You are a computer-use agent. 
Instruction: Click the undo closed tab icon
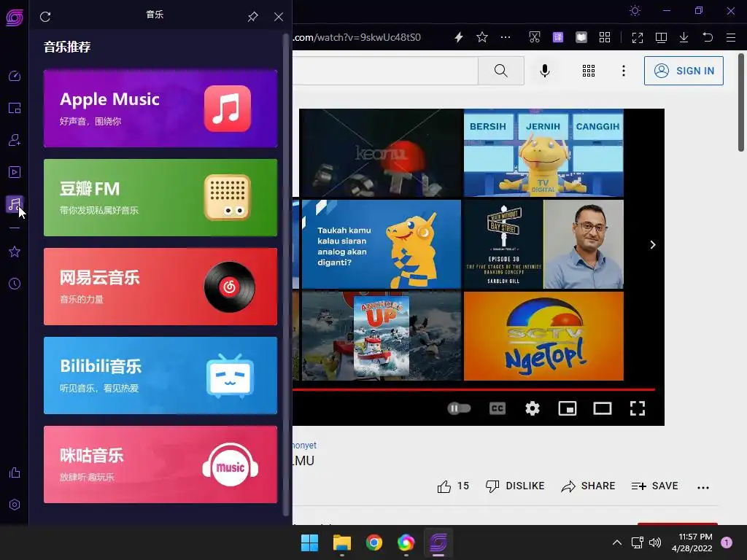click(x=708, y=37)
